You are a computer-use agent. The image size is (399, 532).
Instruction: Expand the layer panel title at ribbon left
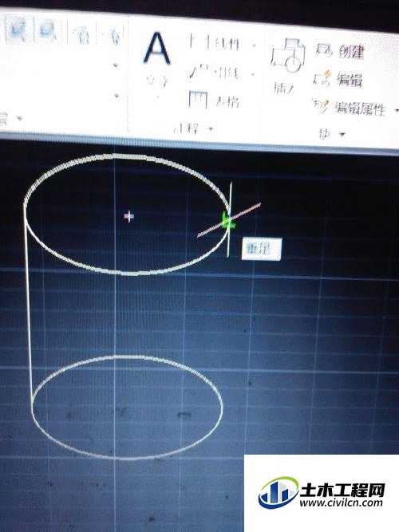click(x=11, y=118)
